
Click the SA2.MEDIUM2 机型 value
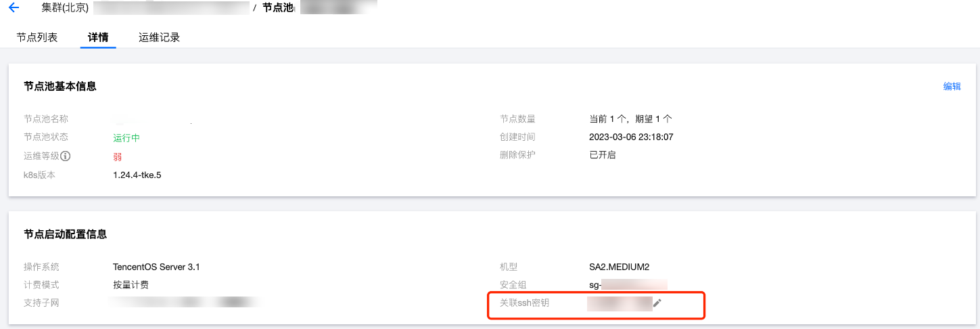click(x=620, y=267)
